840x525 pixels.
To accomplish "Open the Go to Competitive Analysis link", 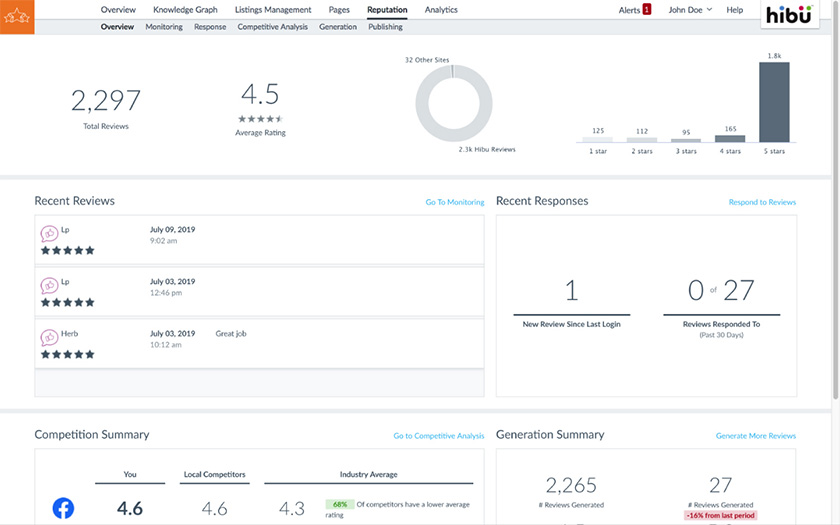I will coord(439,436).
